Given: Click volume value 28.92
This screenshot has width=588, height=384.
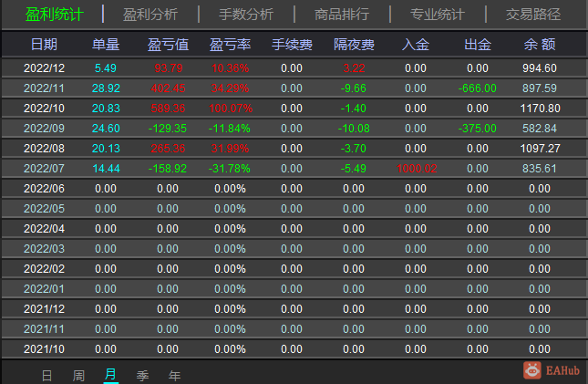Looking at the screenshot, I should (x=106, y=88).
